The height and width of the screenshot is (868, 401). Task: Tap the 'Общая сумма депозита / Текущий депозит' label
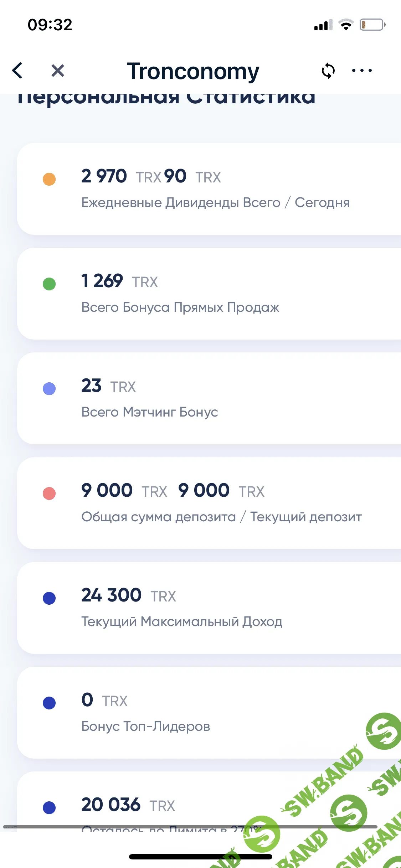221,517
